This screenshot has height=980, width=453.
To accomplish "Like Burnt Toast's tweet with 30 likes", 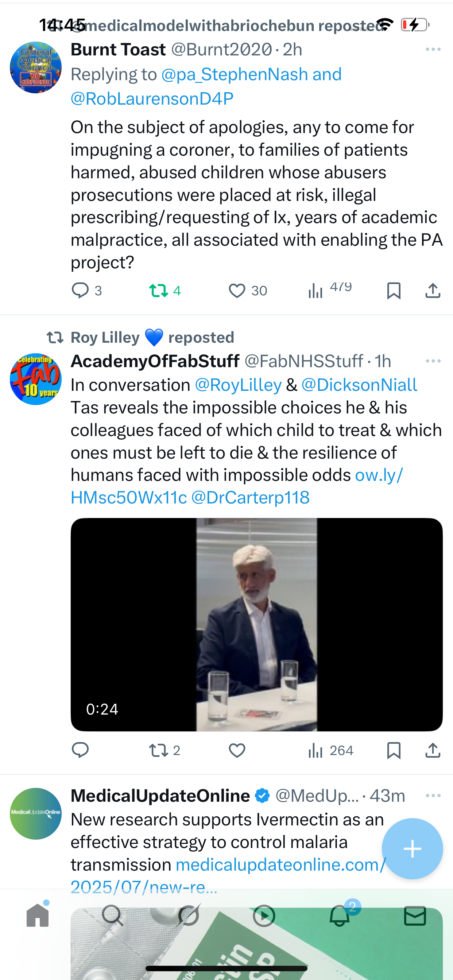I will [237, 291].
